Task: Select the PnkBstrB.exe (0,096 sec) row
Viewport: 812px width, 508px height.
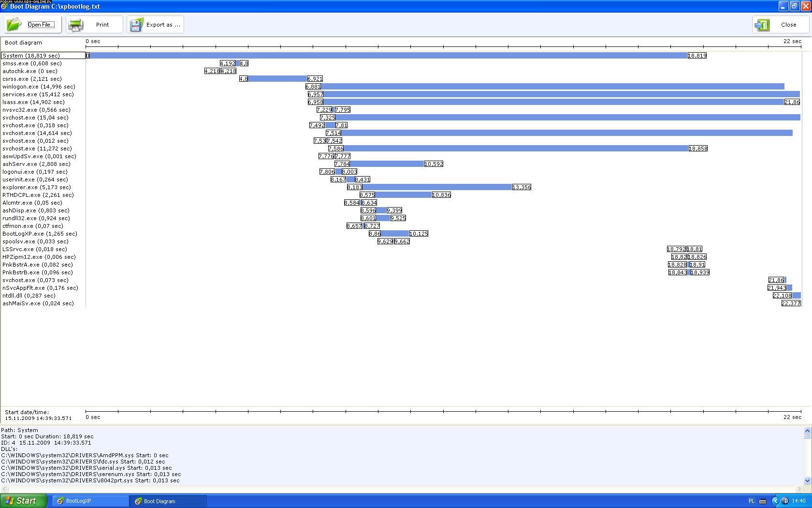Action: coord(37,272)
